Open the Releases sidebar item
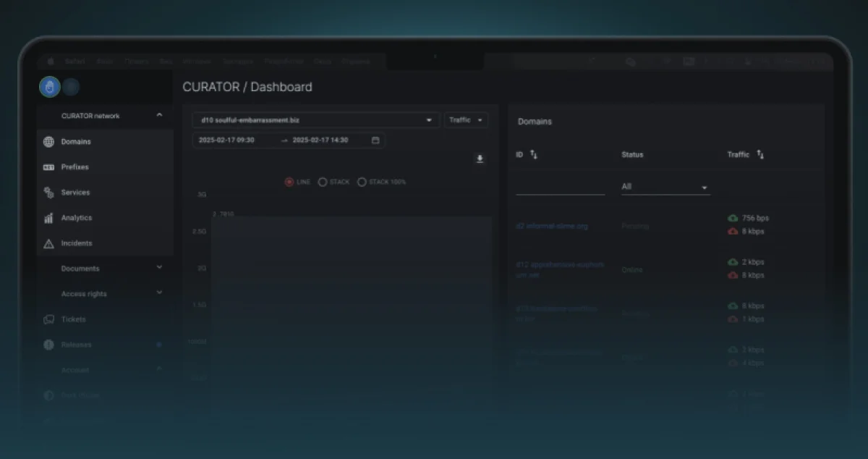 tap(76, 345)
